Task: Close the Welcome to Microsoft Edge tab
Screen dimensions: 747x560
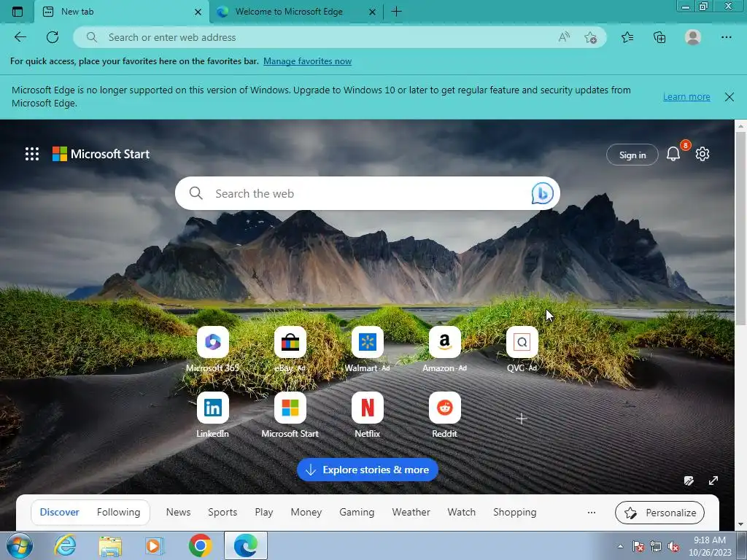Action: click(x=373, y=12)
